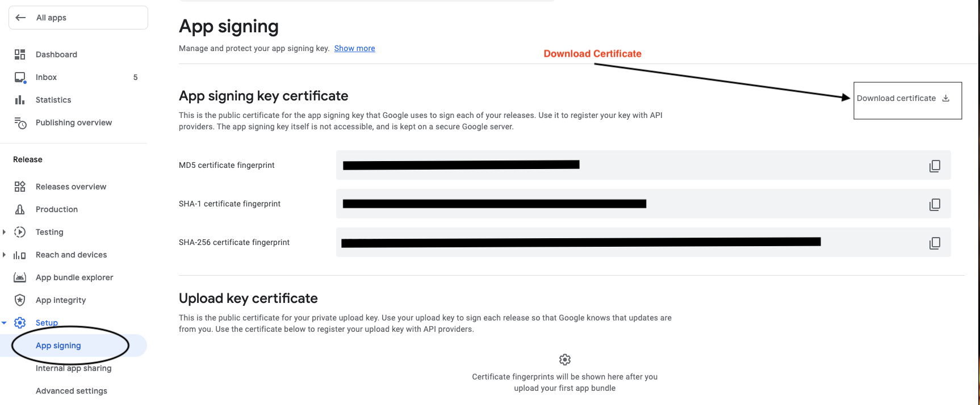
Task: Copy the SHA-256 certificate fingerprint
Action: click(935, 243)
